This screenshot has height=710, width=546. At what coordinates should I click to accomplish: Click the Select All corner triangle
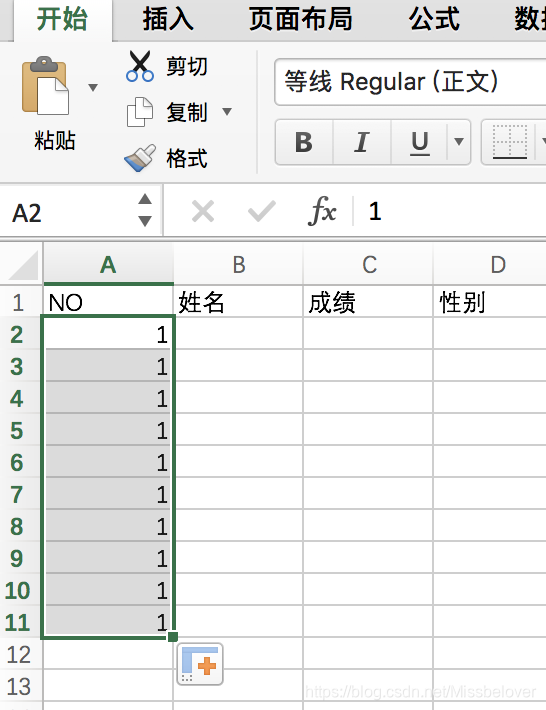click(x=24, y=265)
